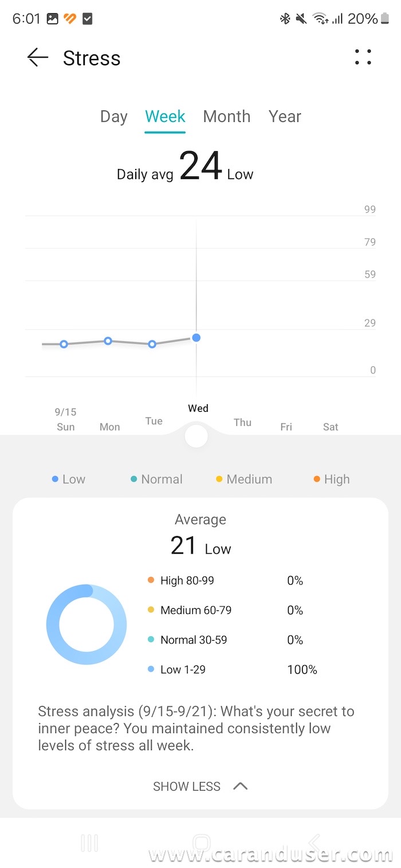Select Tuesday's data point on chart
The height and width of the screenshot is (868, 401).
tap(152, 344)
